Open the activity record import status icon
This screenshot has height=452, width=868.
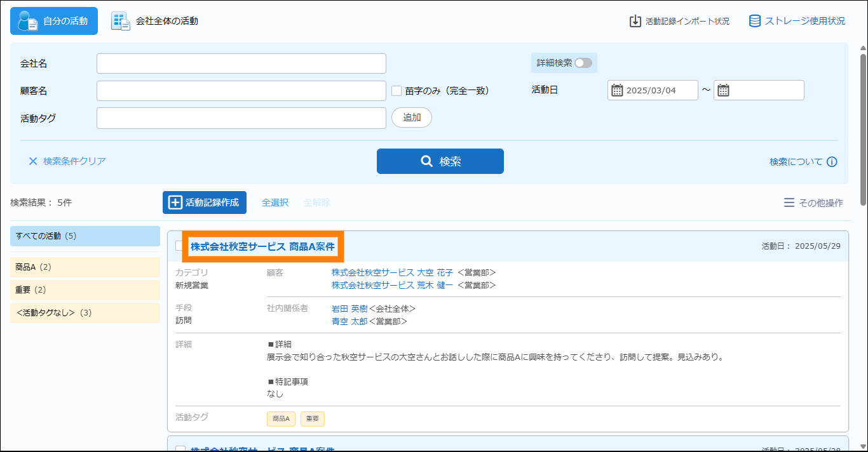635,21
